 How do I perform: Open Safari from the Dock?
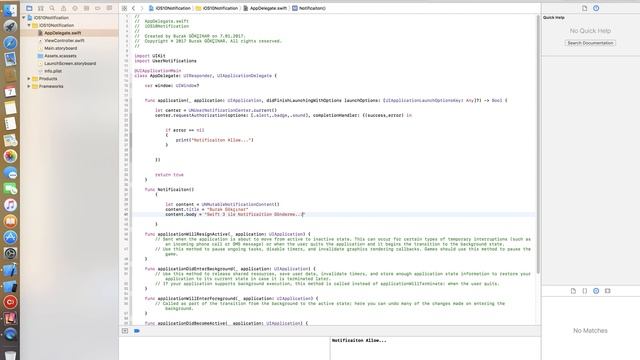click(x=10, y=43)
